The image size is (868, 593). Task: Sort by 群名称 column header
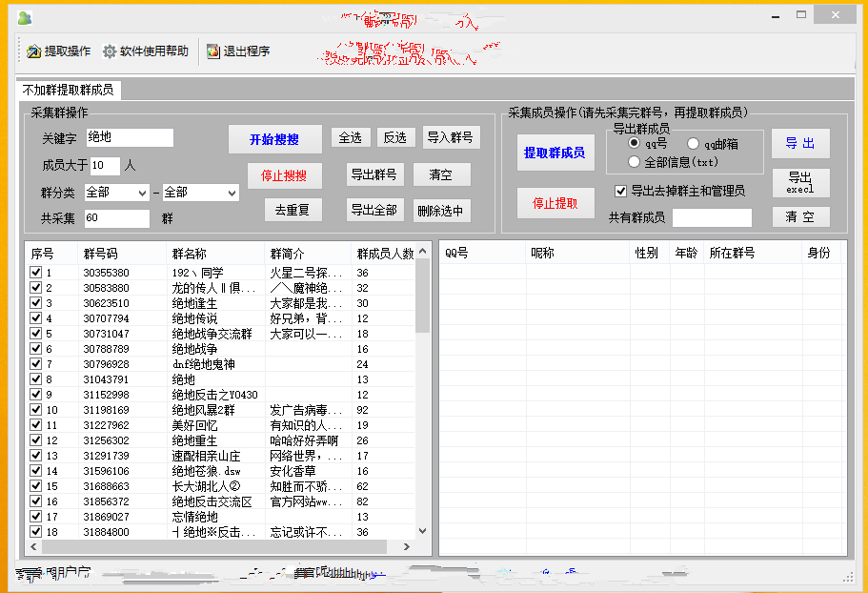(x=214, y=254)
